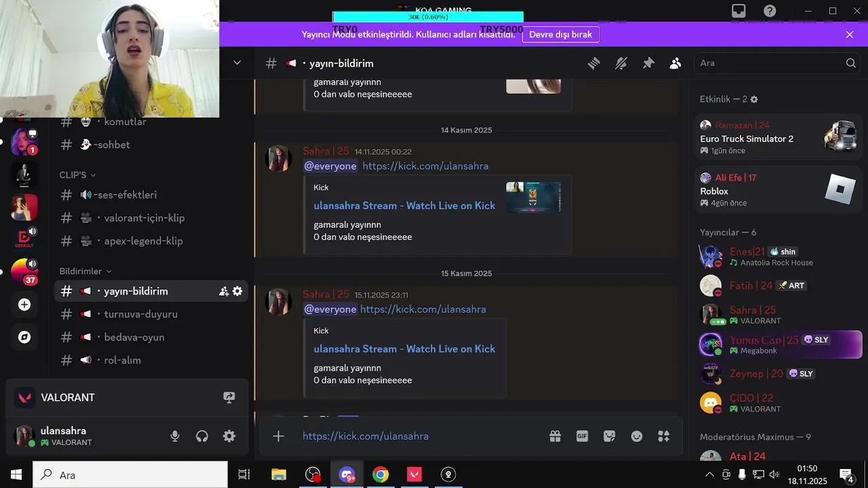Toggle headphones deafen in user panel
The height and width of the screenshot is (488, 868).
(x=202, y=436)
